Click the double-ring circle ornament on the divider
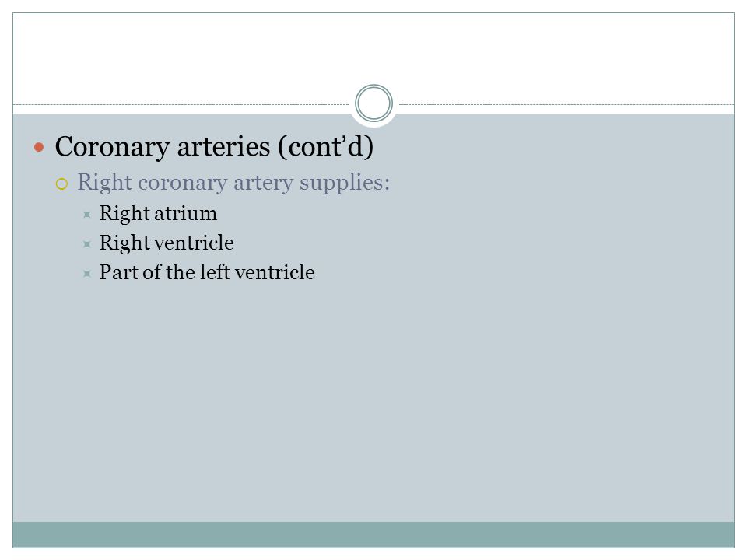Screen dimensions: 747x560 click(374, 103)
